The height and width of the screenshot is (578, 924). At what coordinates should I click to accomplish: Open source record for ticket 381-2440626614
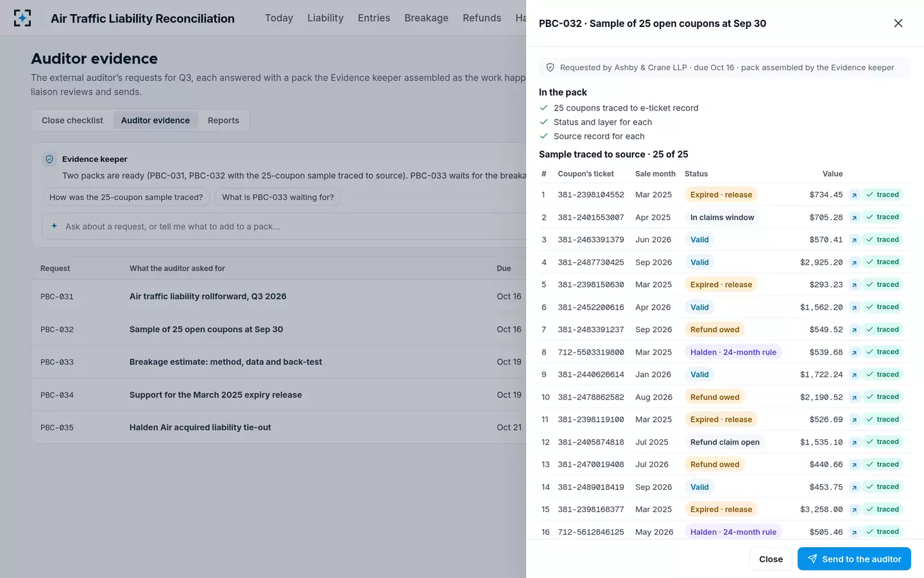click(x=854, y=374)
